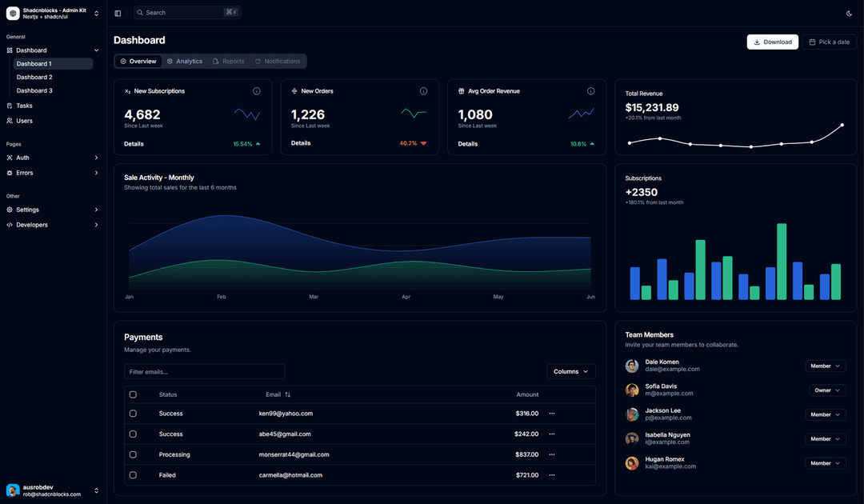The width and height of the screenshot is (864, 504).
Task: Toggle dark mode with the moon icon
Action: [x=849, y=14]
